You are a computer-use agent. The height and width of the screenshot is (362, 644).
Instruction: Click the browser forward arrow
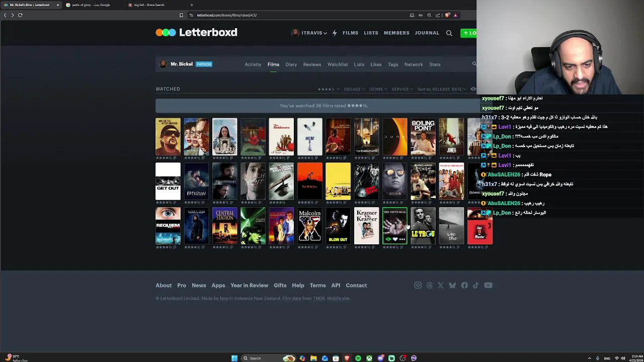13,15
